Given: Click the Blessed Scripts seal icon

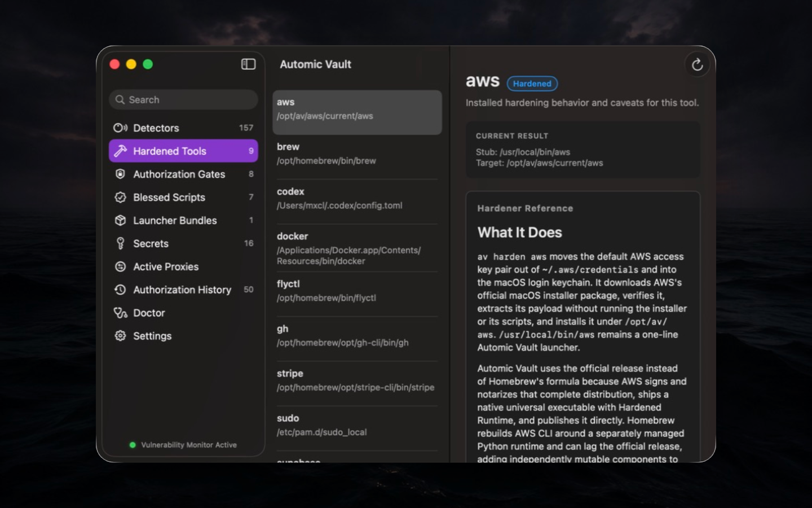Looking at the screenshot, I should (x=120, y=198).
